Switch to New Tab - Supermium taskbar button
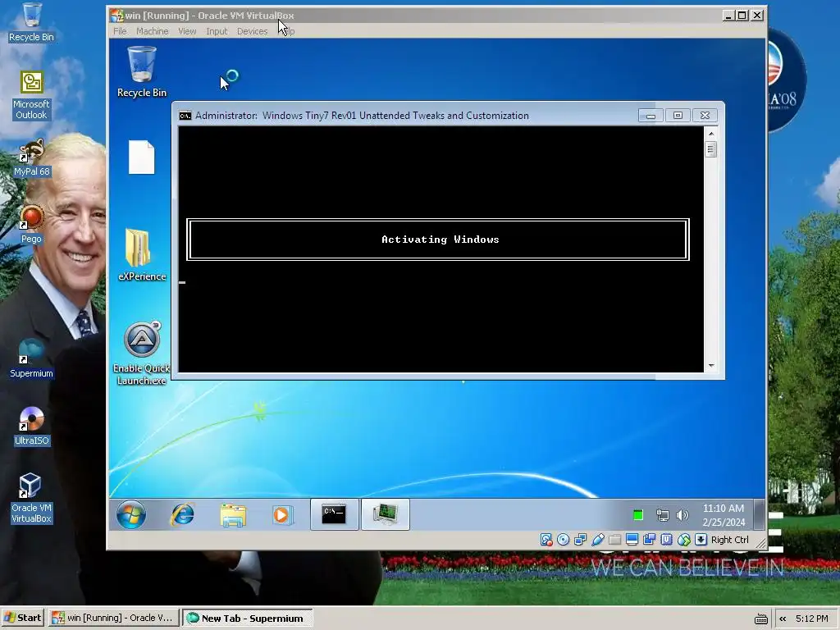840x630 pixels. click(248, 619)
